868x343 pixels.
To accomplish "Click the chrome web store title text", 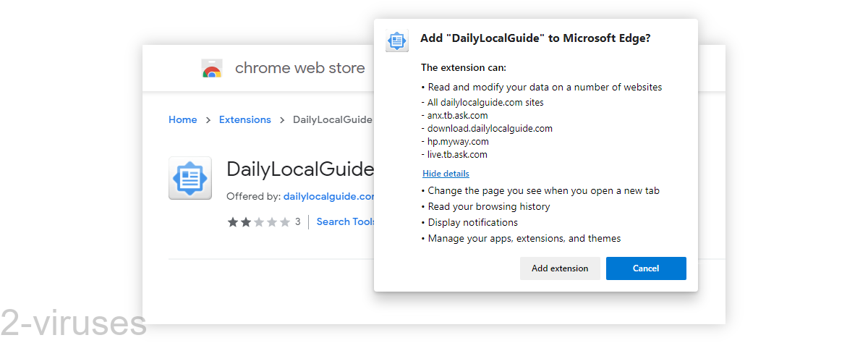I will (300, 69).
